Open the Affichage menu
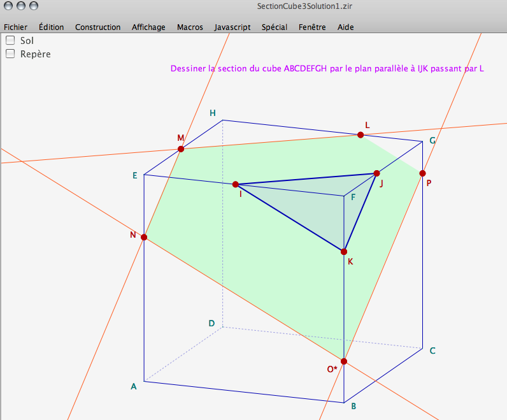This screenshot has width=507, height=420. click(148, 27)
